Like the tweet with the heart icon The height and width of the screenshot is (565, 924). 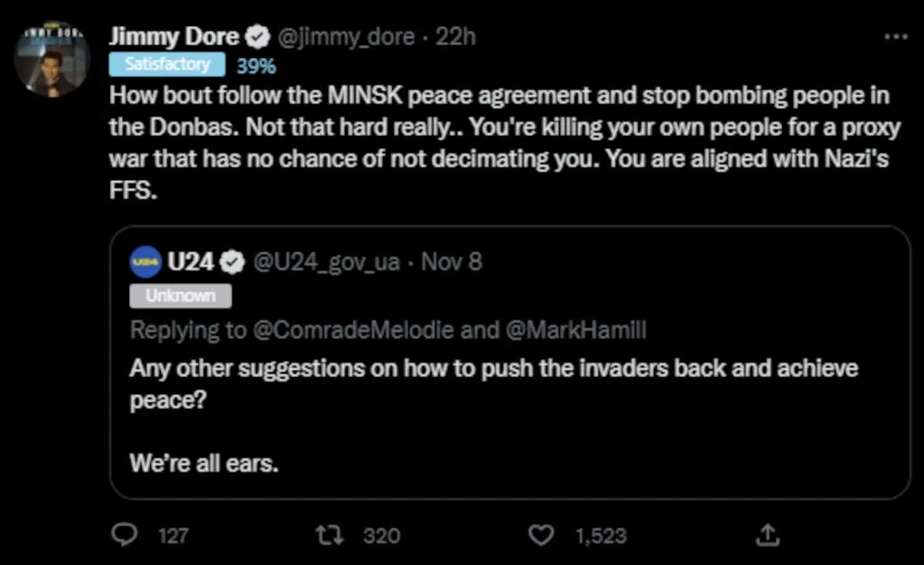540,535
